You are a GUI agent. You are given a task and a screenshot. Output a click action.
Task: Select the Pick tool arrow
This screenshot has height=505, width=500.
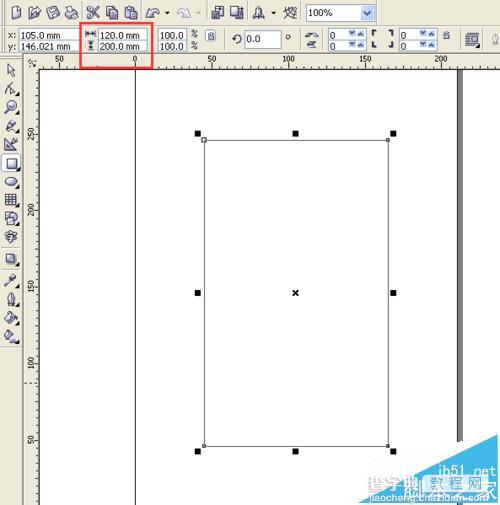pyautogui.click(x=11, y=70)
